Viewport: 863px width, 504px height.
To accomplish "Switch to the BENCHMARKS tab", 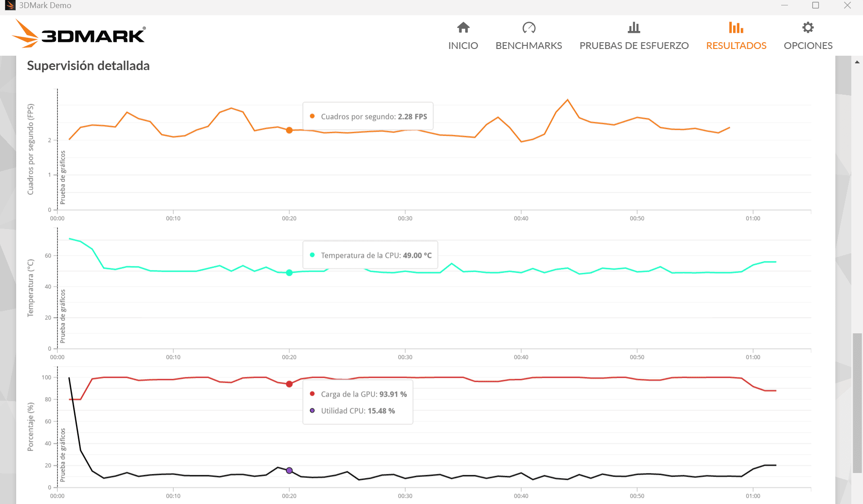I will pos(529,46).
